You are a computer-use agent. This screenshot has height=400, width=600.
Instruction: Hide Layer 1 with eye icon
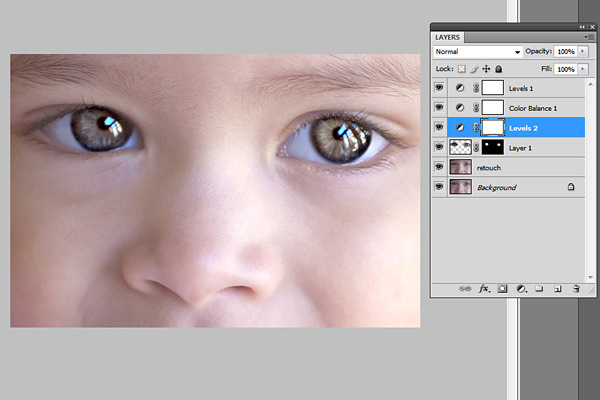[x=439, y=148]
